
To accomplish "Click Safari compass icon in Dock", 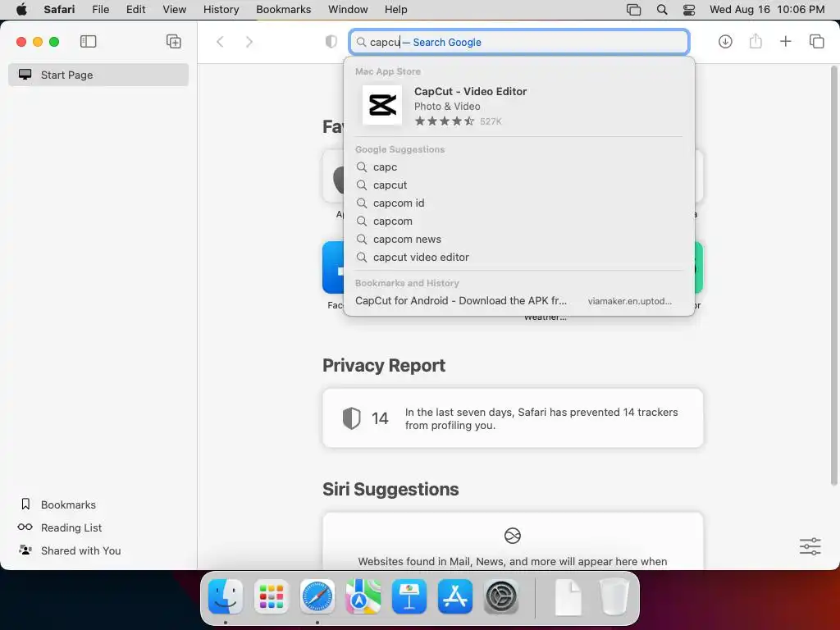I will point(317,596).
